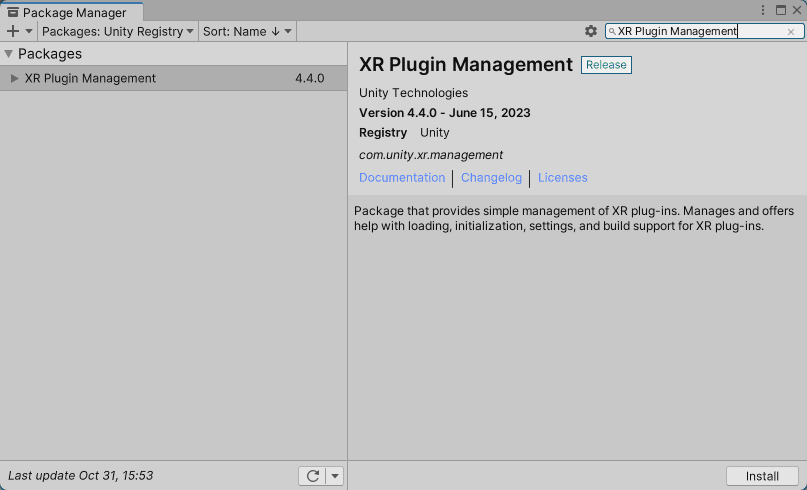Maximize the Package Manager window

pyautogui.click(x=781, y=10)
